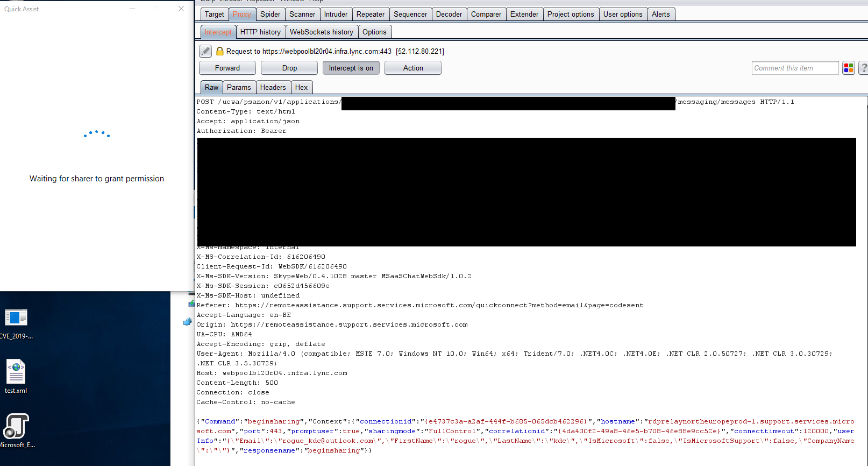Select the test.xml desktop file
The height and width of the screenshot is (466, 868).
point(16,377)
